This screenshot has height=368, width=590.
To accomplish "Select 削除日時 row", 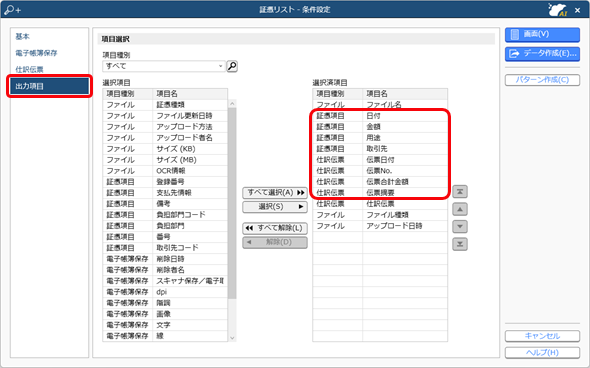I will tap(165, 259).
